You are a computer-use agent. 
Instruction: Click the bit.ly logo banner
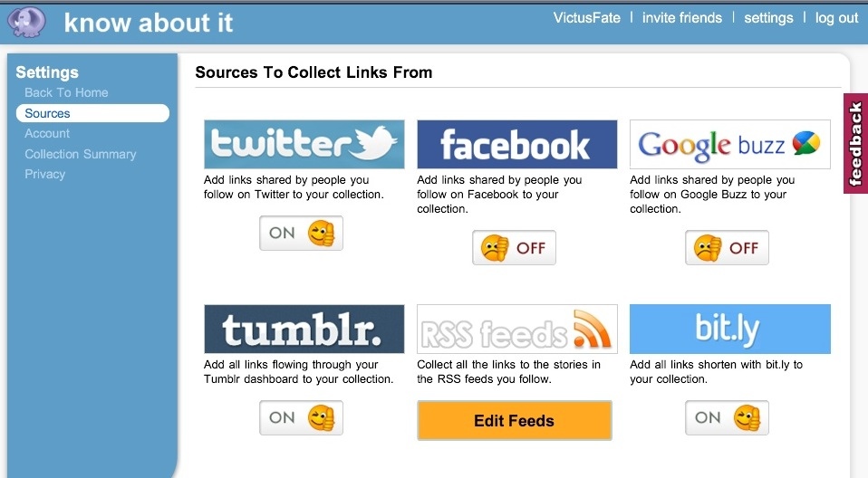click(x=730, y=329)
